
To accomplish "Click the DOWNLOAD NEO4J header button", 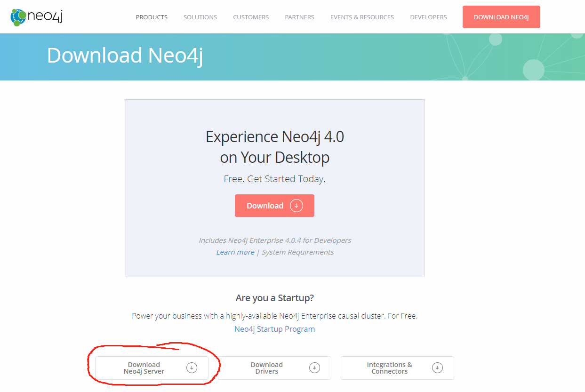I will pyautogui.click(x=501, y=16).
